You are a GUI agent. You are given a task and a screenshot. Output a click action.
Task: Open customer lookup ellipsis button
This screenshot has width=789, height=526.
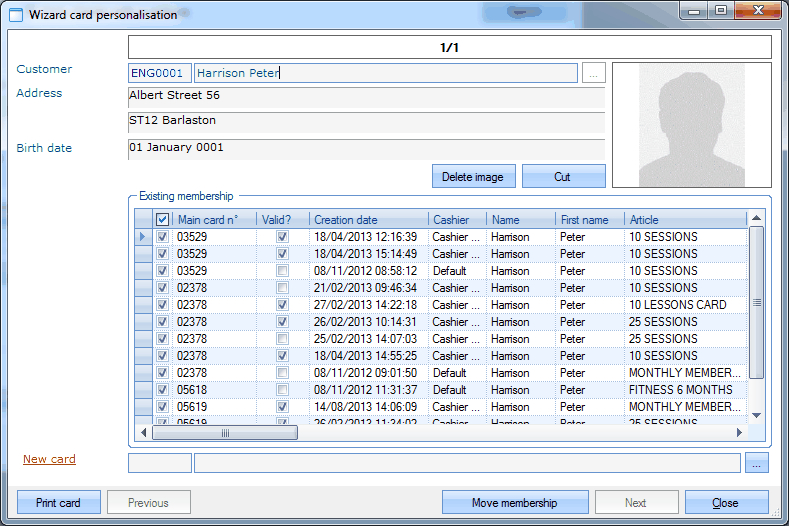click(594, 73)
